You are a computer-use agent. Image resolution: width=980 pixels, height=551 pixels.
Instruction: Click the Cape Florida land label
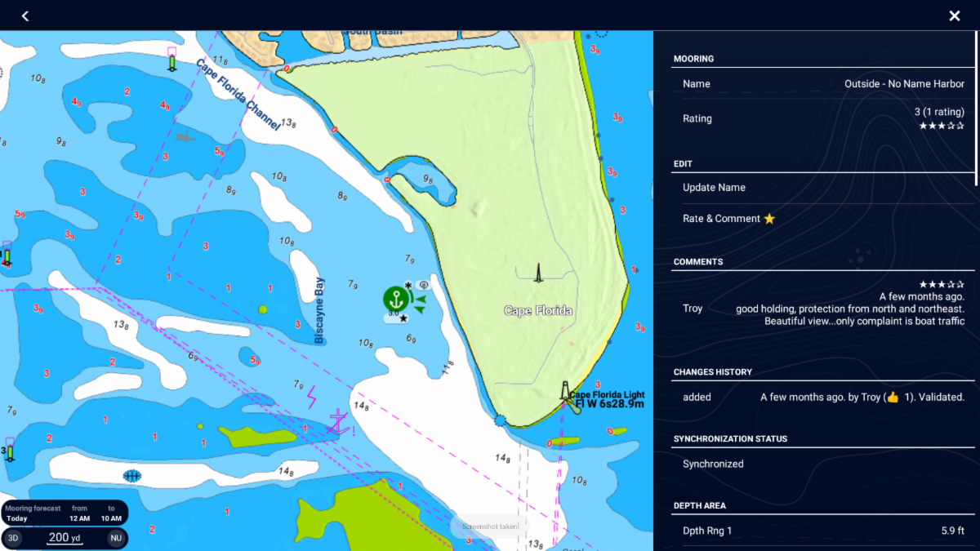(x=538, y=311)
